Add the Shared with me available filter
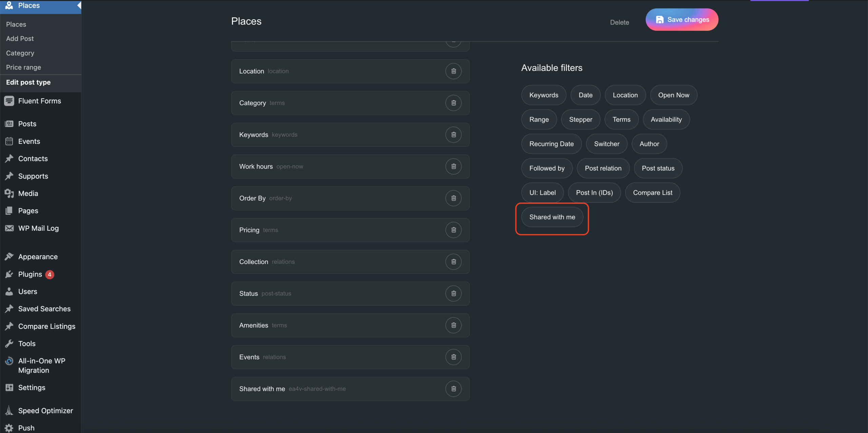The image size is (868, 433). (552, 217)
